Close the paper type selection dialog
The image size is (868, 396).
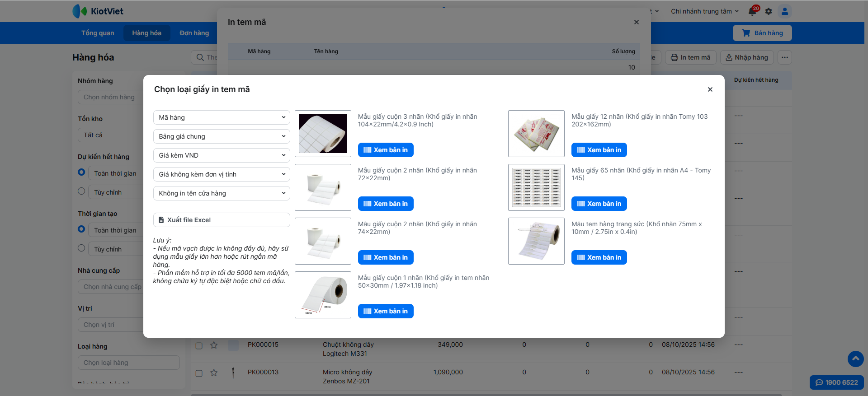coord(710,89)
